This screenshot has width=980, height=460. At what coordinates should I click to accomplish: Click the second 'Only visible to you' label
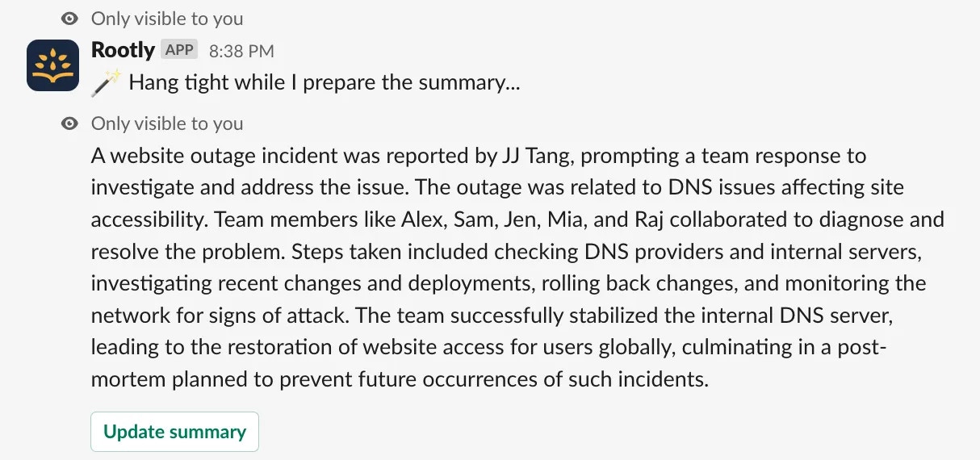point(167,123)
